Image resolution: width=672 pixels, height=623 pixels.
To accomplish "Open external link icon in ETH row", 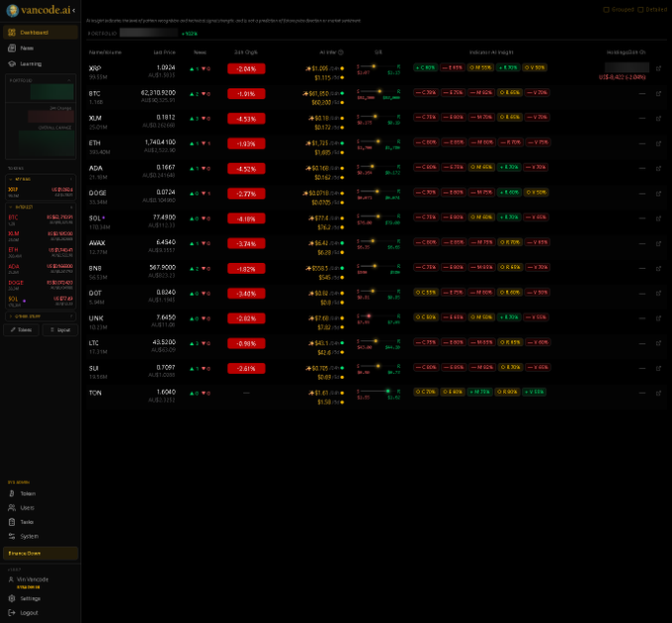I will pos(658,143).
